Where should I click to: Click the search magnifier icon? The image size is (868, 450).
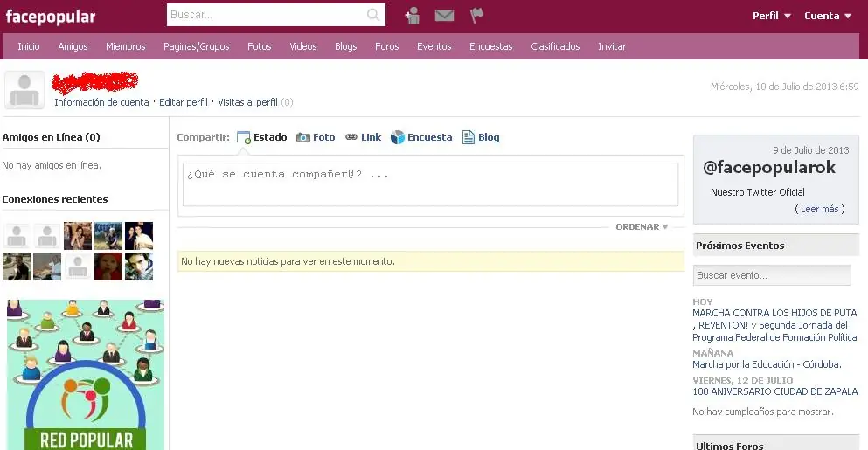[x=373, y=15]
